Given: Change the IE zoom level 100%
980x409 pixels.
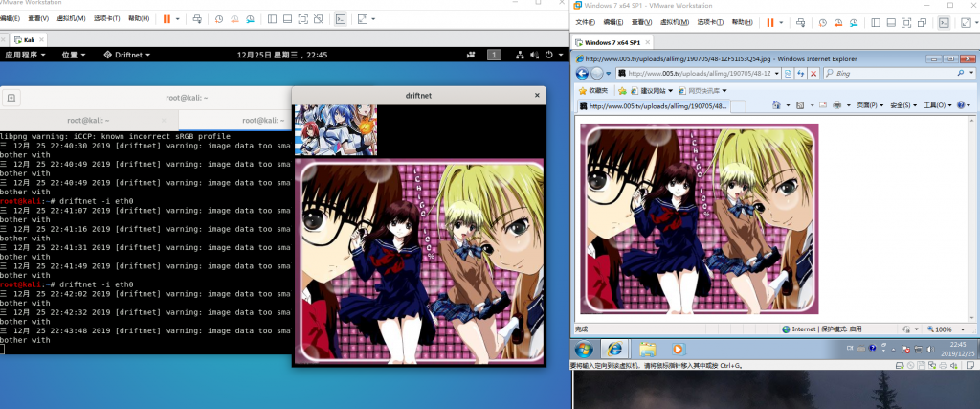Looking at the screenshot, I should click(943, 329).
